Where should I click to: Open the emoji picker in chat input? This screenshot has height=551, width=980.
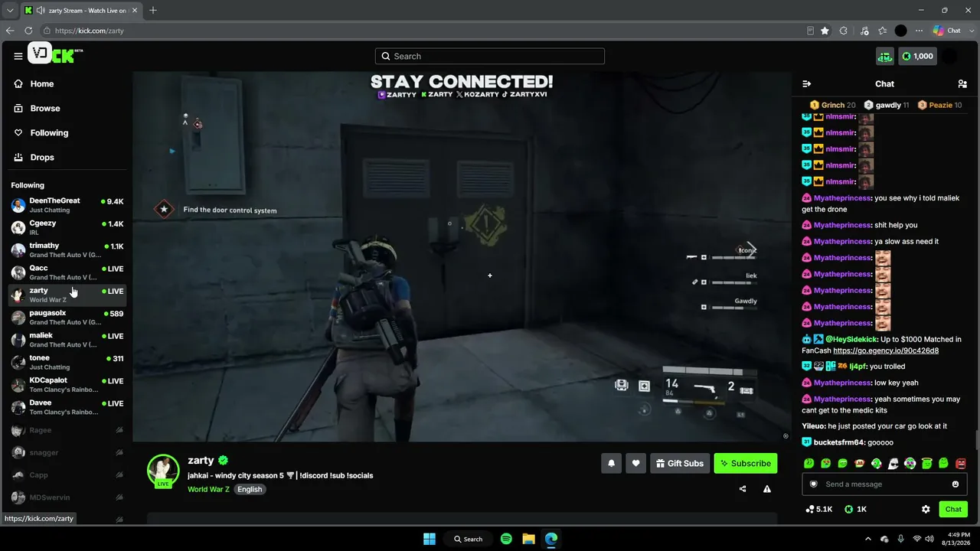[x=955, y=484]
